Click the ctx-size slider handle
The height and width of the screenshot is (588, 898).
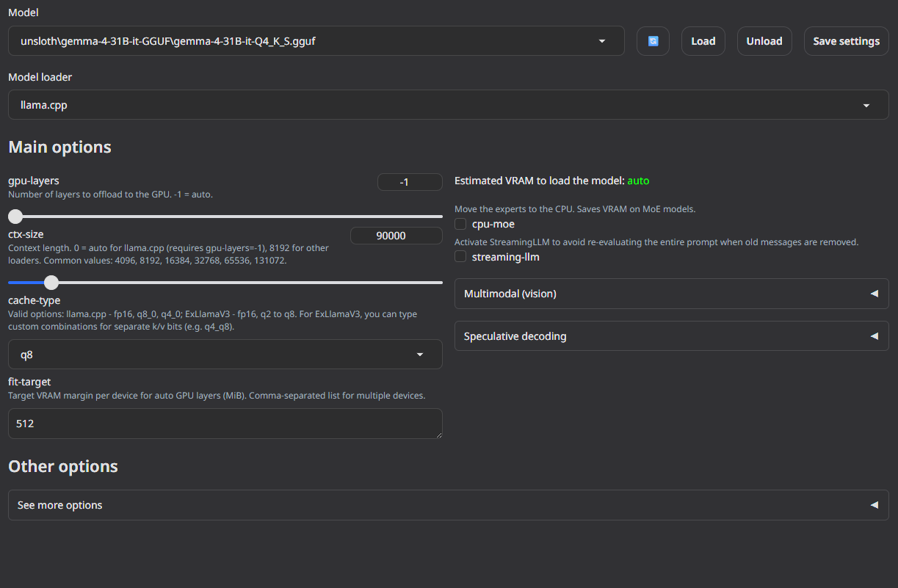tap(51, 282)
